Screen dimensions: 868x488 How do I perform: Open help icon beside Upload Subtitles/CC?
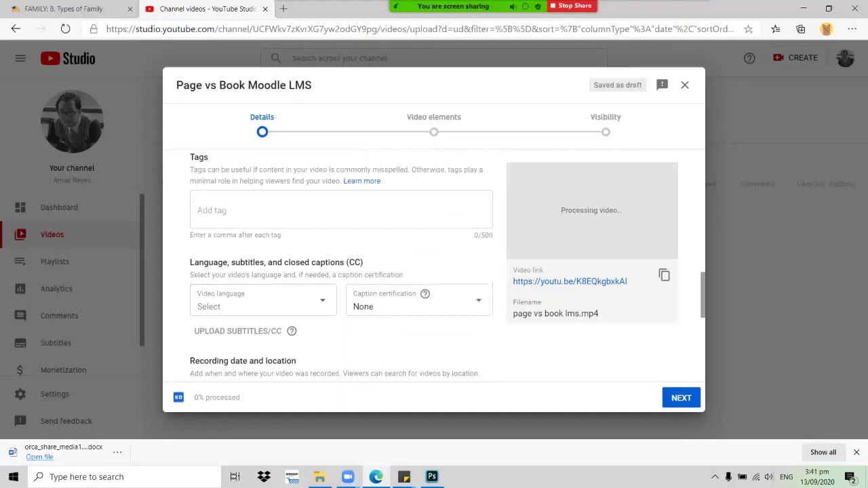tap(292, 331)
